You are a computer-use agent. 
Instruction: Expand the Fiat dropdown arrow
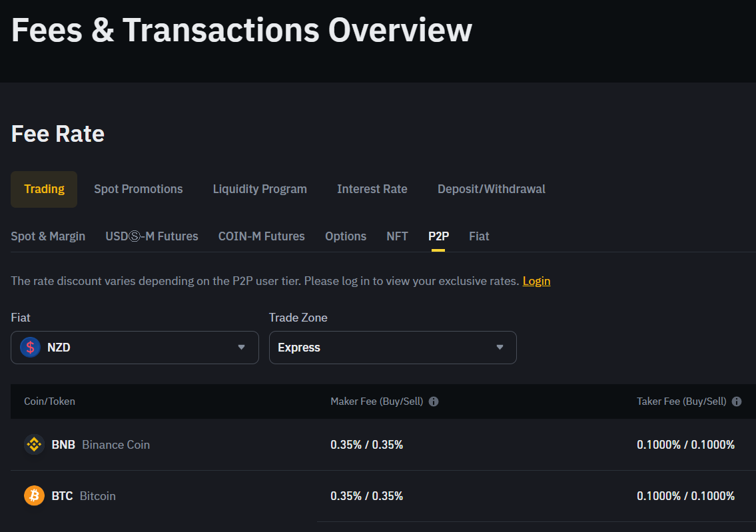click(x=242, y=348)
